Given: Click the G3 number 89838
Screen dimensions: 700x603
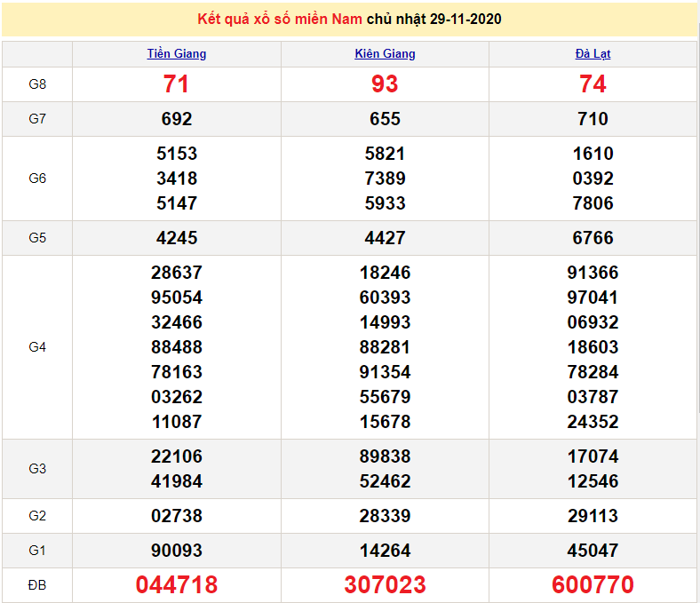Looking at the screenshot, I should (385, 456).
